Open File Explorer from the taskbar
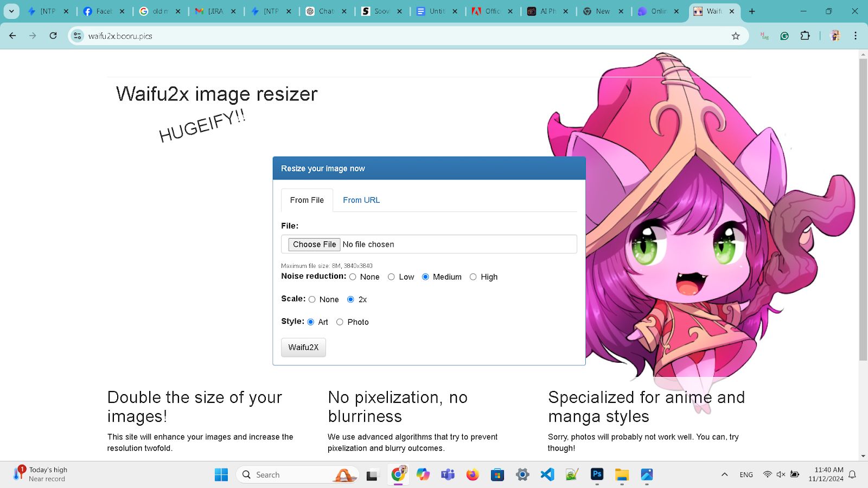This screenshot has height=488, width=868. pyautogui.click(x=622, y=474)
